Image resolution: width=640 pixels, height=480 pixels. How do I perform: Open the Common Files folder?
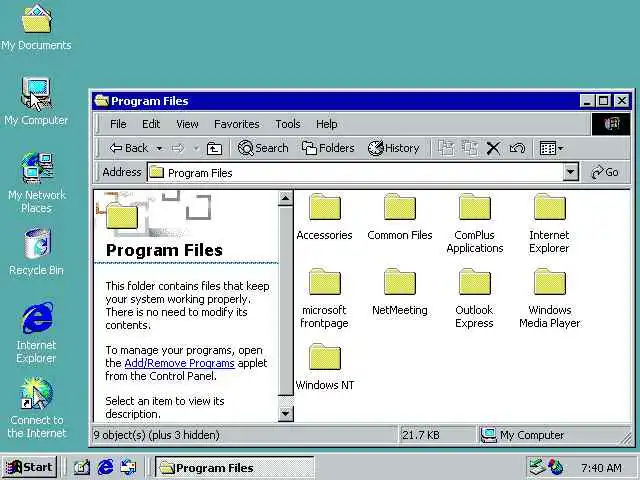tap(400, 216)
